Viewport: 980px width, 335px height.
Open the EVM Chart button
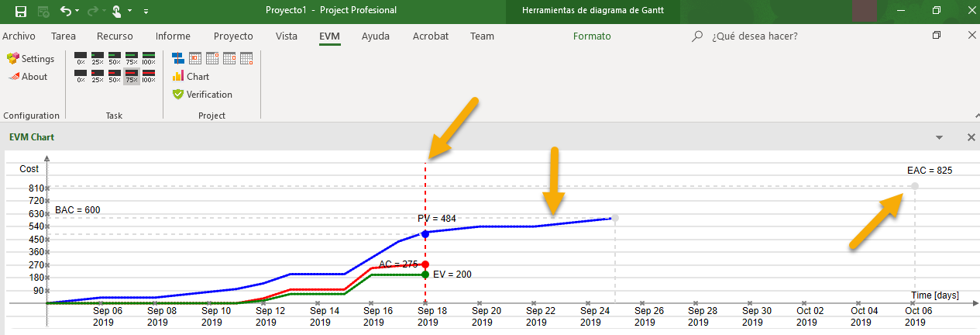coord(191,77)
